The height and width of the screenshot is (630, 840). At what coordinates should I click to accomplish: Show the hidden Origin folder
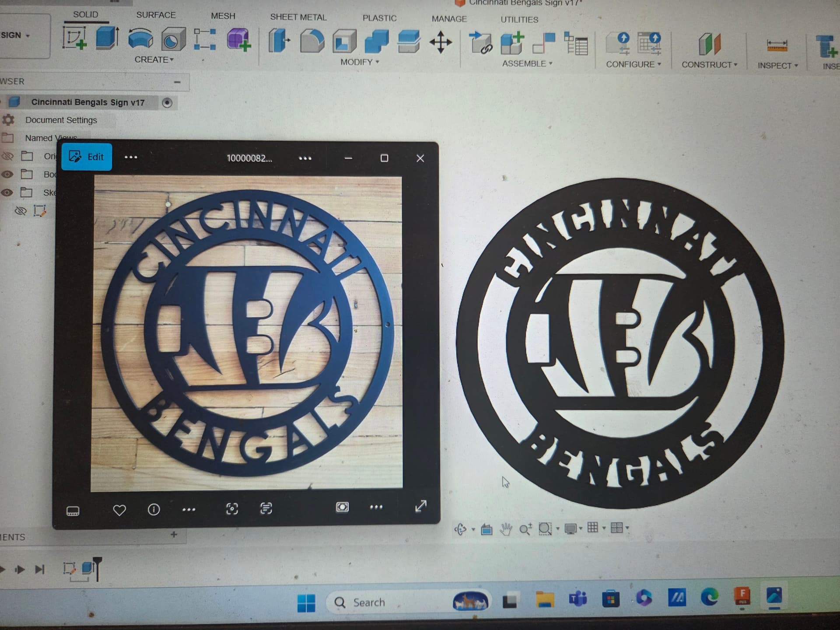pos(7,156)
